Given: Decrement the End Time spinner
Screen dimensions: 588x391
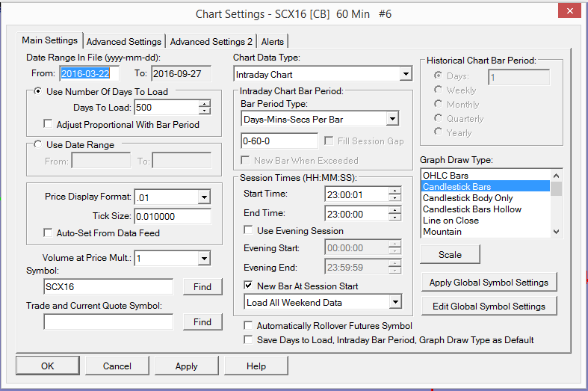Looking at the screenshot, I should 394,218.
